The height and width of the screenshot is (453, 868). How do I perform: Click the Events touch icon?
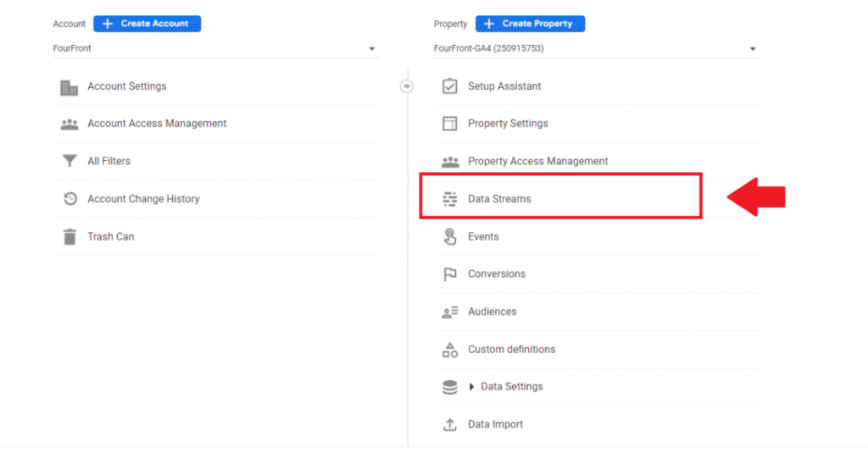(449, 237)
